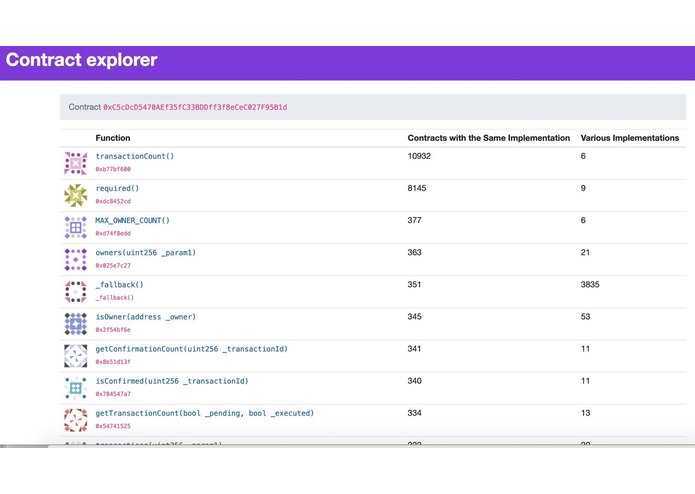Image resolution: width=695 pixels, height=494 pixels.
Task: Select selector hash 0x784547a7
Action: 113,394
